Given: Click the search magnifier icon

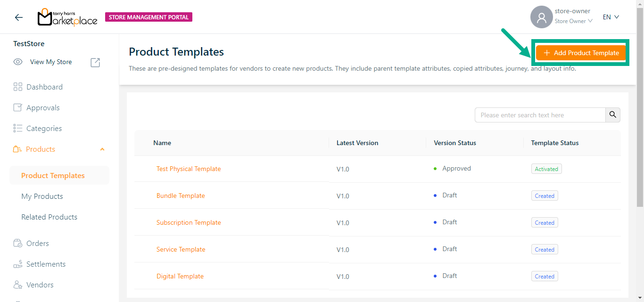Looking at the screenshot, I should click(x=613, y=115).
